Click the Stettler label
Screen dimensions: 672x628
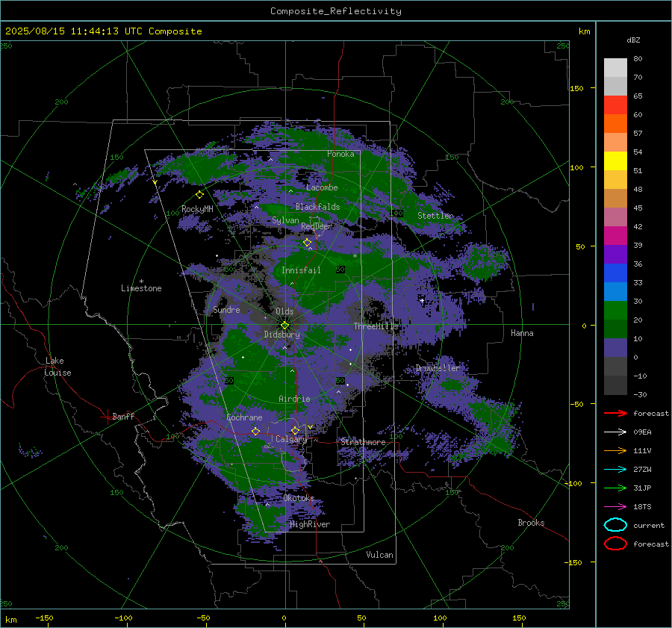(x=435, y=216)
